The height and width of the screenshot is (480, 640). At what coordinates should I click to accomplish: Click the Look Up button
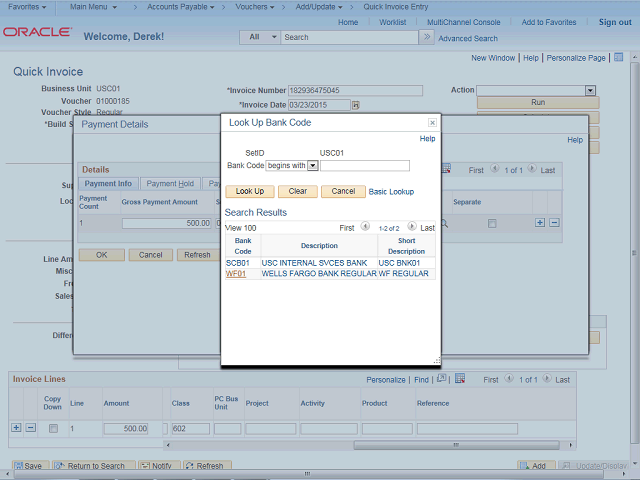[x=250, y=191]
